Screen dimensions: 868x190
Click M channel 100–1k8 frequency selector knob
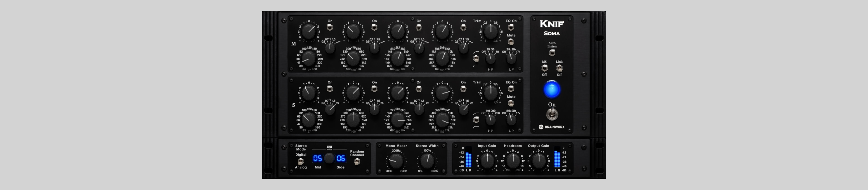(x=353, y=59)
